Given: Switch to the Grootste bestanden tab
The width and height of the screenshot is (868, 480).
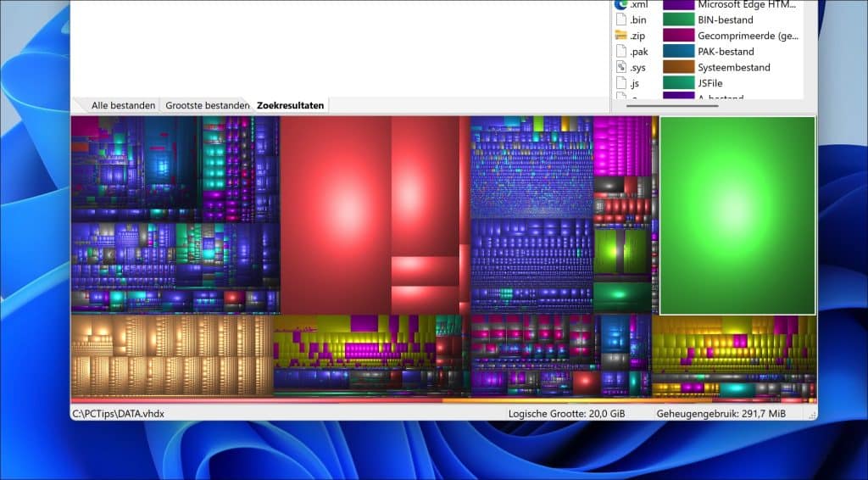Looking at the screenshot, I should (x=207, y=105).
